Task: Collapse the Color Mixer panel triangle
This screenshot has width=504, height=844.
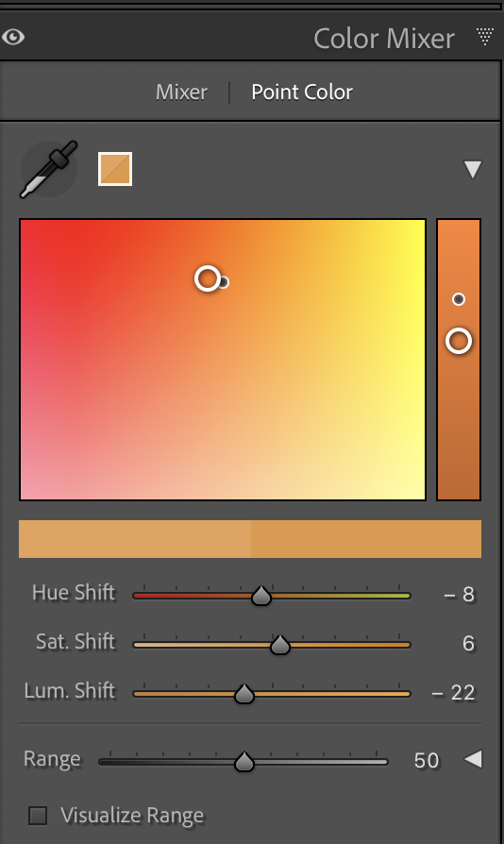Action: coord(485,37)
